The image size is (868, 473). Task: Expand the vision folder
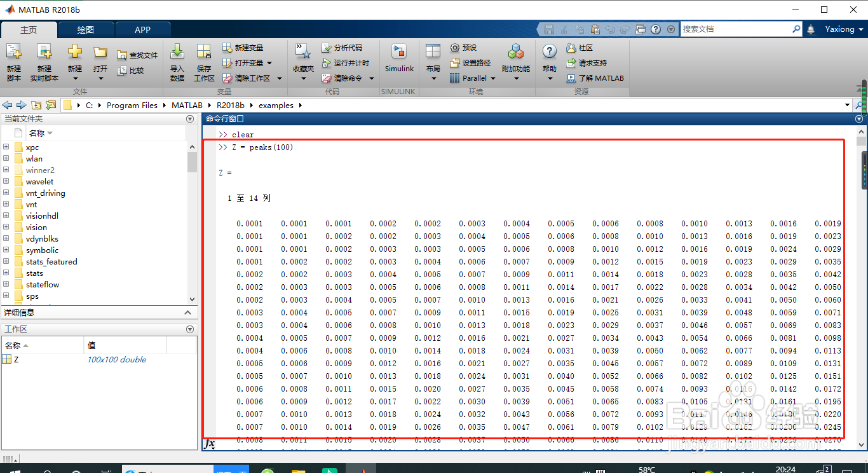click(6, 227)
